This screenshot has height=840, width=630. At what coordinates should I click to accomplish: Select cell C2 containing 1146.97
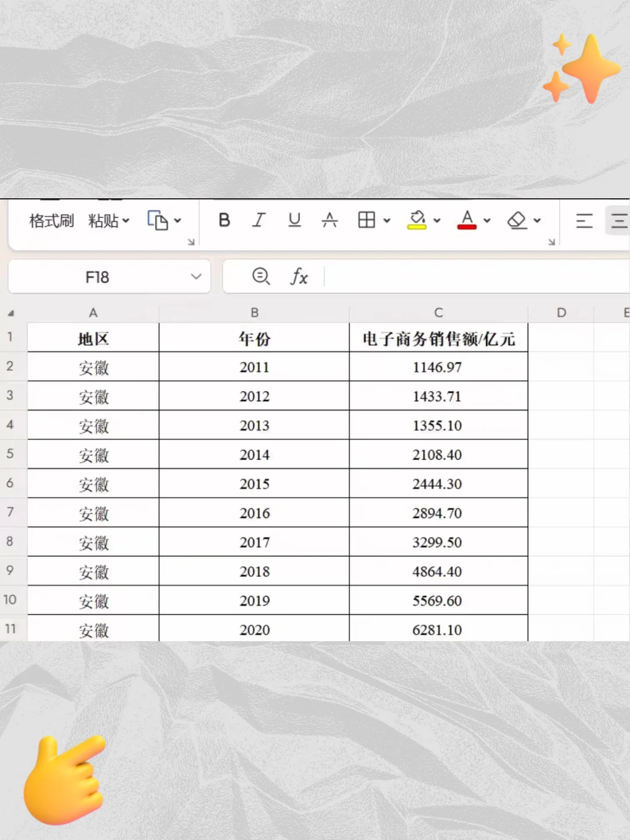[438, 367]
